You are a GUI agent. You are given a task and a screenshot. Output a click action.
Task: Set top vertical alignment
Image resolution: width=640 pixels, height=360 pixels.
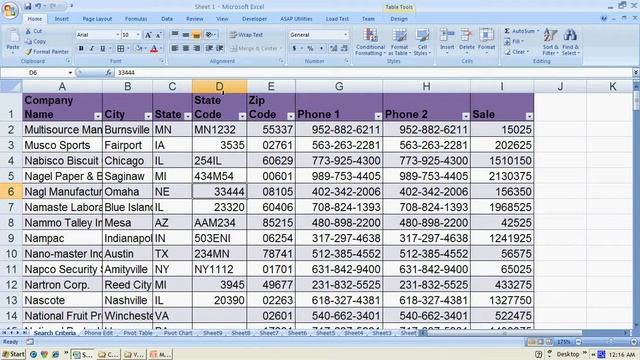[175, 35]
